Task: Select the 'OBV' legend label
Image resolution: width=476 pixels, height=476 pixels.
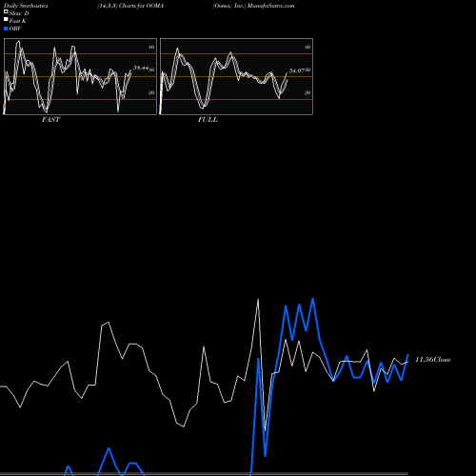Action: click(x=15, y=29)
